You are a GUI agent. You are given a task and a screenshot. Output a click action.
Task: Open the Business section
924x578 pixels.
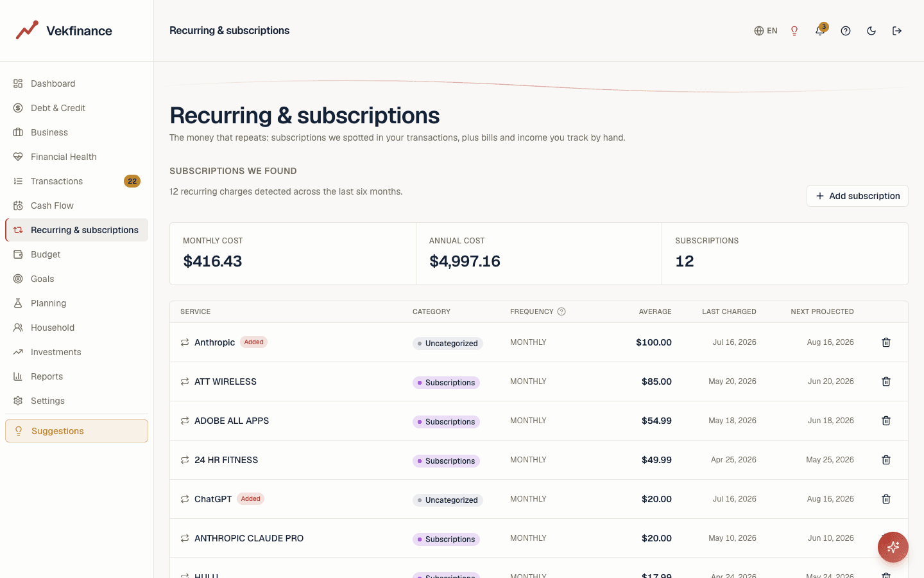pos(76,132)
